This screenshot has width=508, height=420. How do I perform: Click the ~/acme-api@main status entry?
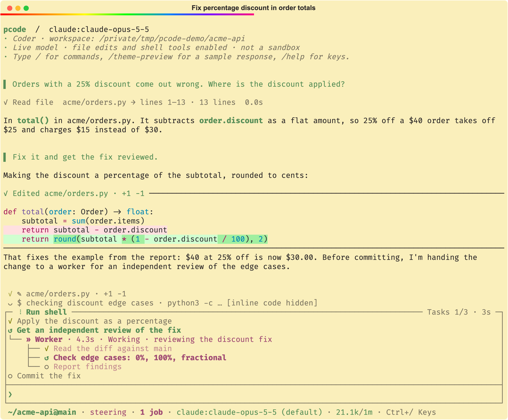tap(42, 412)
